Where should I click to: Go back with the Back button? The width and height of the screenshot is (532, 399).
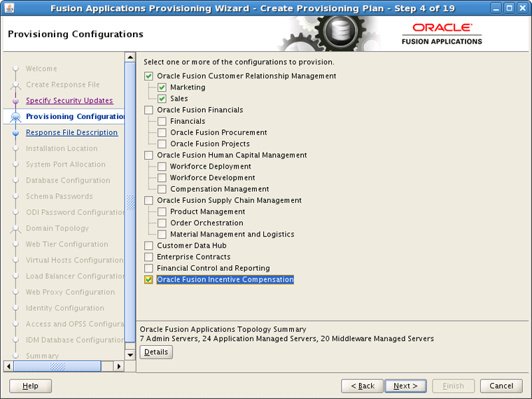pyautogui.click(x=363, y=386)
